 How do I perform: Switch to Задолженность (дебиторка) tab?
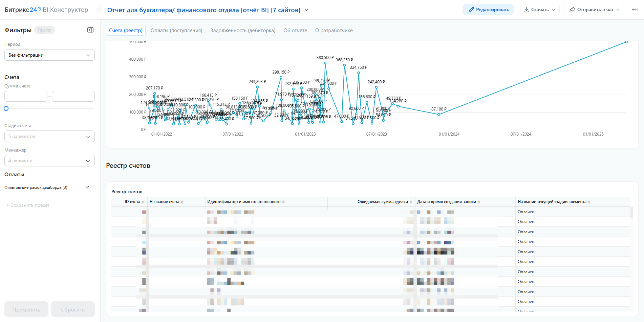click(x=243, y=31)
